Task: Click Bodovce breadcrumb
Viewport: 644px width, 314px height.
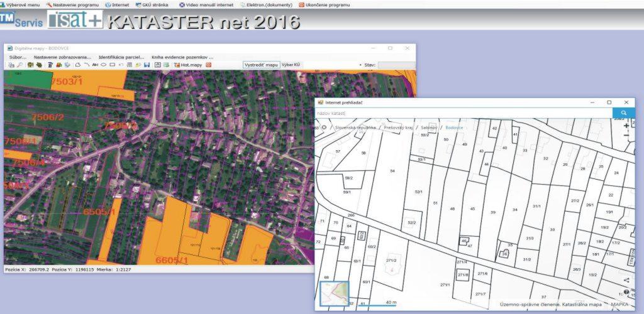Action: click(454, 127)
